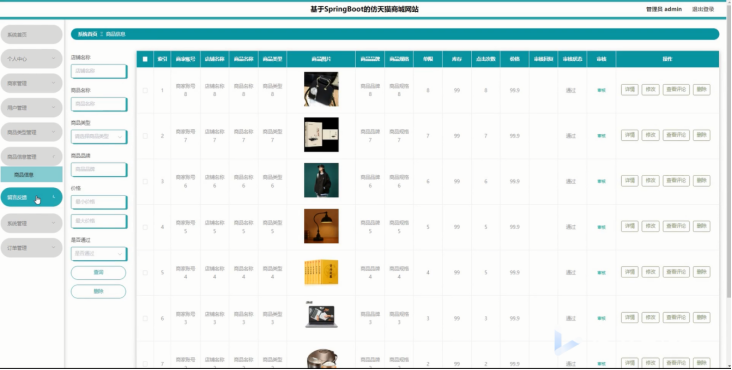Open the 系统首页 sidebar menu item

point(31,35)
